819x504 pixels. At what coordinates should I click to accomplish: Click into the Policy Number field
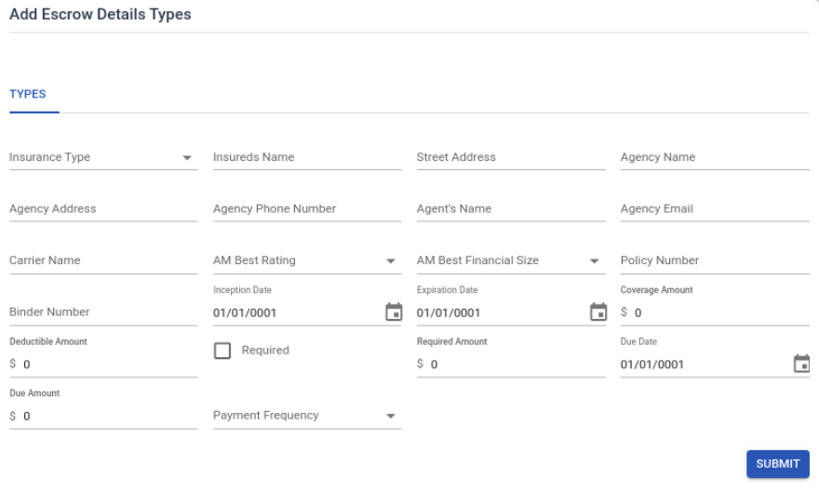pos(715,260)
